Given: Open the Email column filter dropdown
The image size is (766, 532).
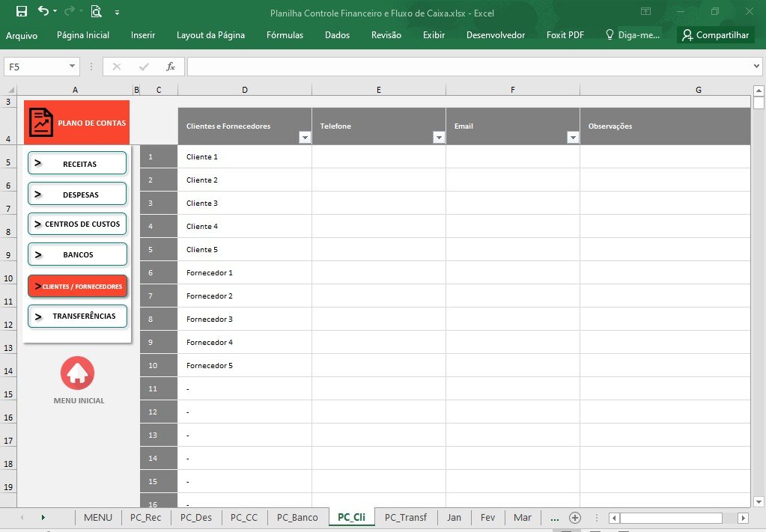Looking at the screenshot, I should click(x=573, y=138).
